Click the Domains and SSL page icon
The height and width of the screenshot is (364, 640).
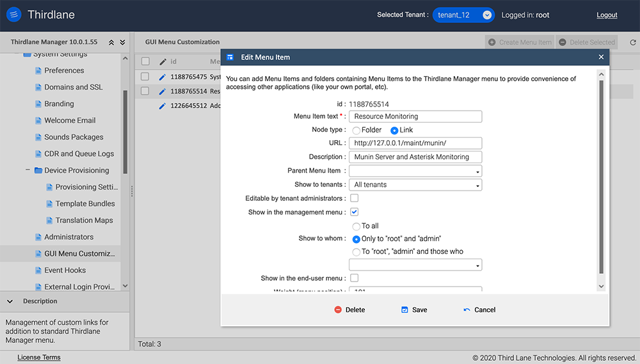38,88
